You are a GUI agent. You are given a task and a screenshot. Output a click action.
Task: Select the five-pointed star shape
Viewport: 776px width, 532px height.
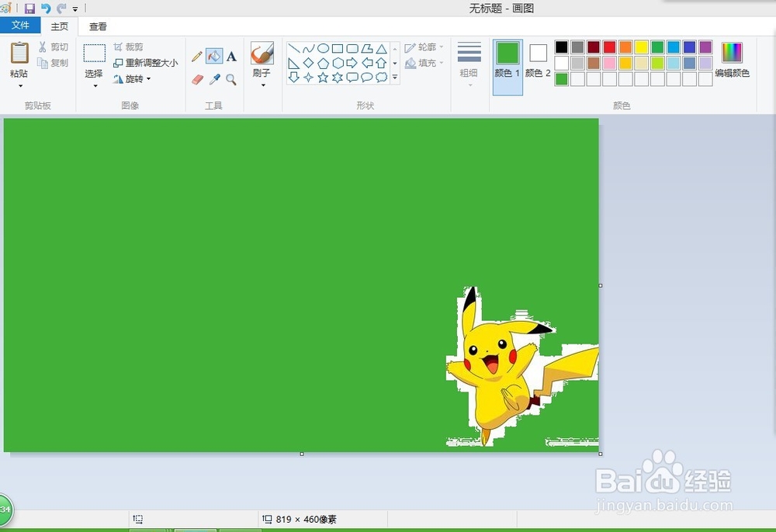(x=324, y=78)
